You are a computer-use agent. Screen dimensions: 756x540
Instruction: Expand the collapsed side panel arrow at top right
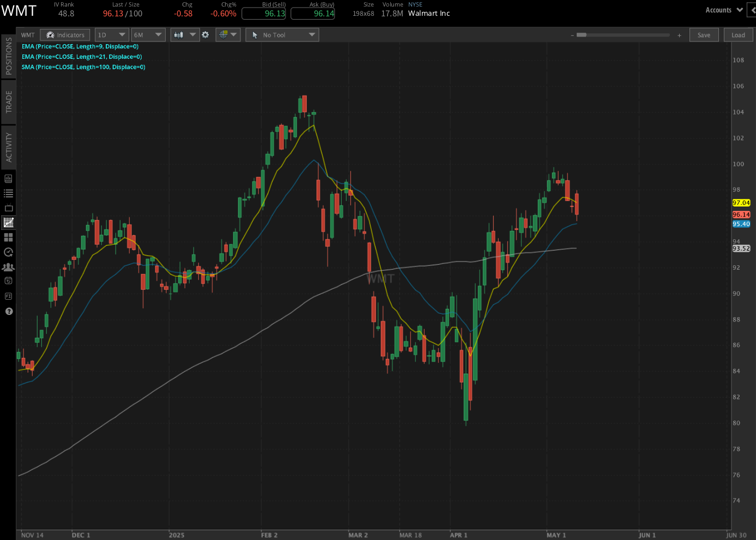[x=752, y=10]
